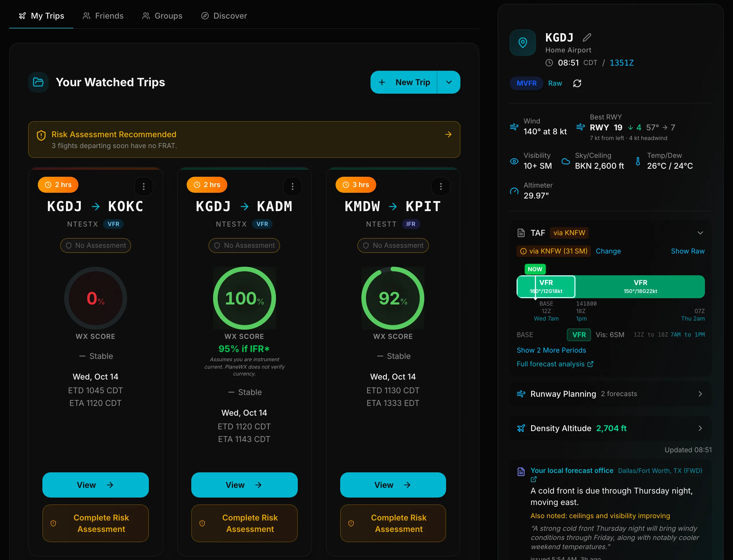Show the raw TAF text
The width and height of the screenshot is (733, 560).
tap(688, 251)
